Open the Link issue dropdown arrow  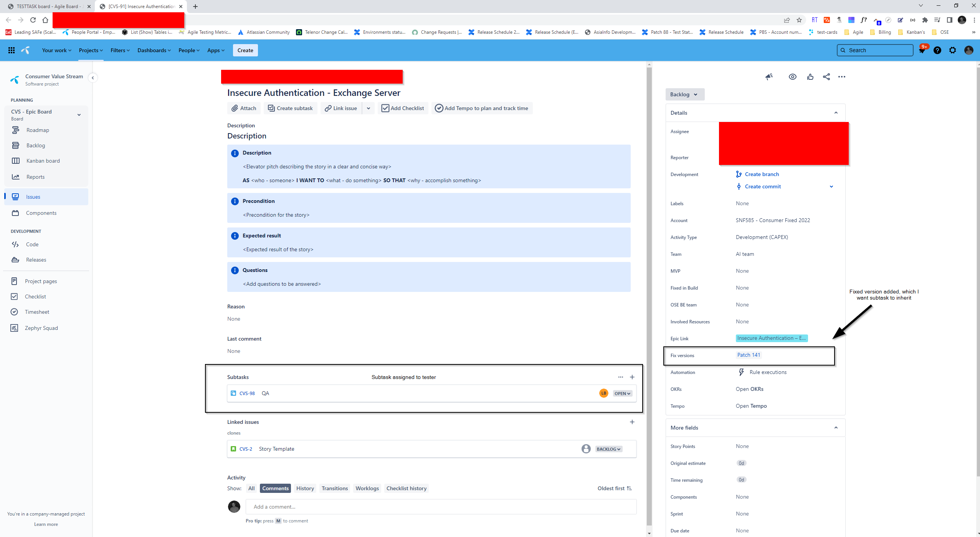[x=369, y=108]
